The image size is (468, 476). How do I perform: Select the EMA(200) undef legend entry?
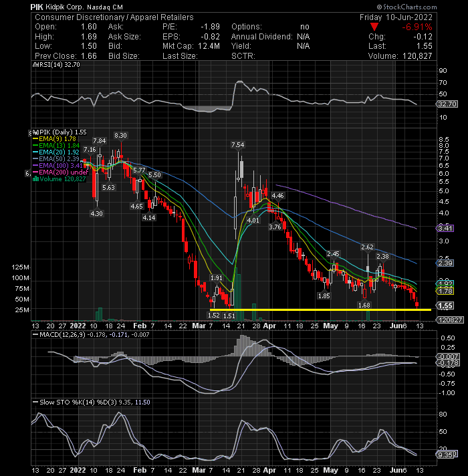point(60,172)
